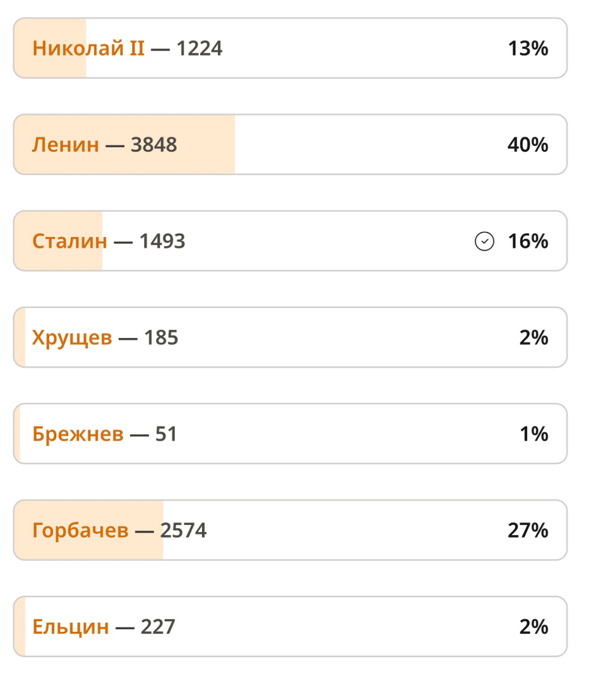Click the Горбачев name label
591x700 pixels.
(x=80, y=530)
